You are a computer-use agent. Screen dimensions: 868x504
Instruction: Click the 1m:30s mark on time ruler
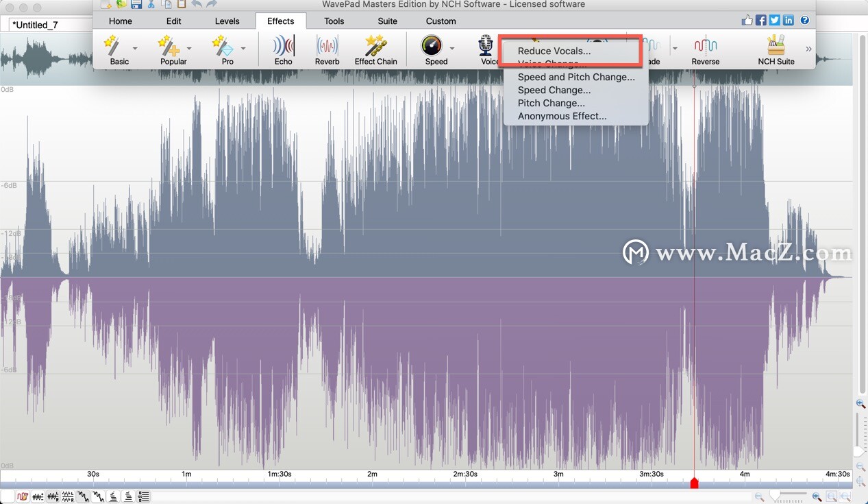point(280,474)
